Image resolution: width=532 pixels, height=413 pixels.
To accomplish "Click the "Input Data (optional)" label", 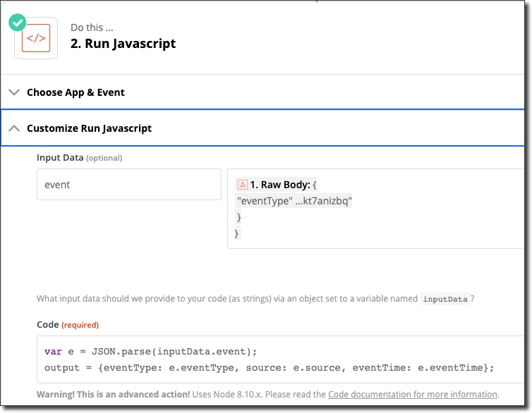I will click(79, 158).
